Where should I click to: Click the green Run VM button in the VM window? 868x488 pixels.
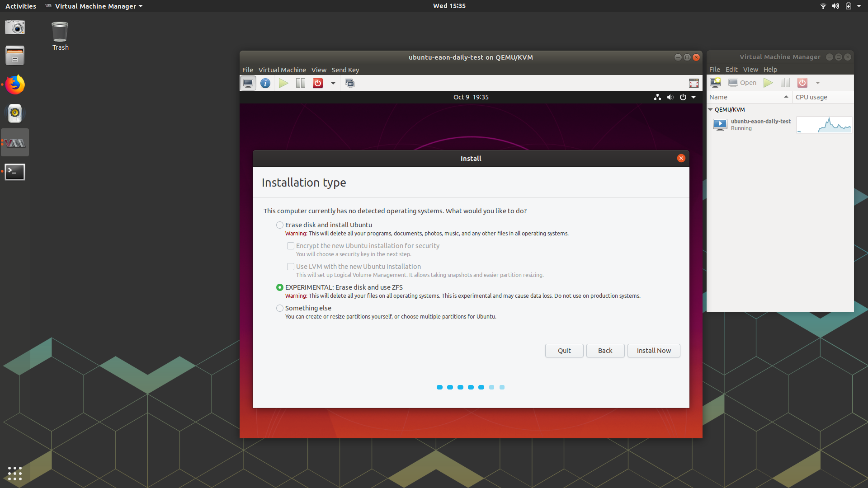coord(283,83)
